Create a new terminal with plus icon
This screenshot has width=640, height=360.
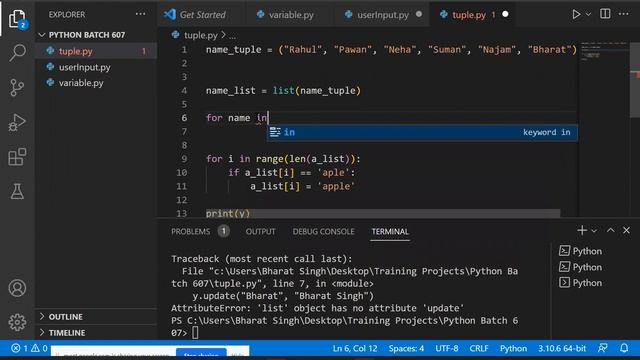point(582,231)
